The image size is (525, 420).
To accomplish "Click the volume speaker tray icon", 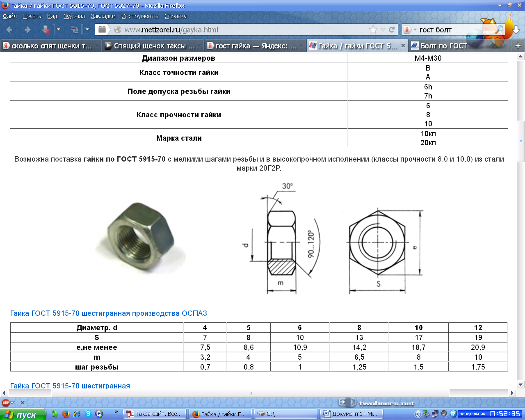I will tap(444, 414).
